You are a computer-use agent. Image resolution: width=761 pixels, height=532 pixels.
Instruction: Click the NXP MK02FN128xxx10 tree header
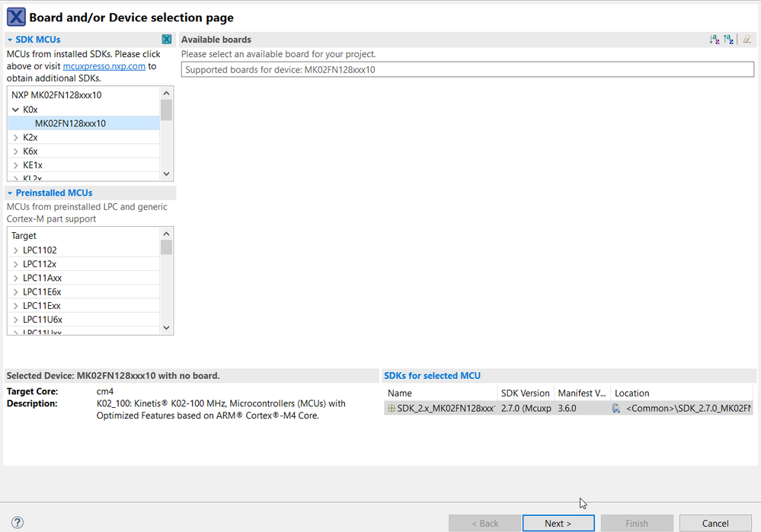coord(57,95)
